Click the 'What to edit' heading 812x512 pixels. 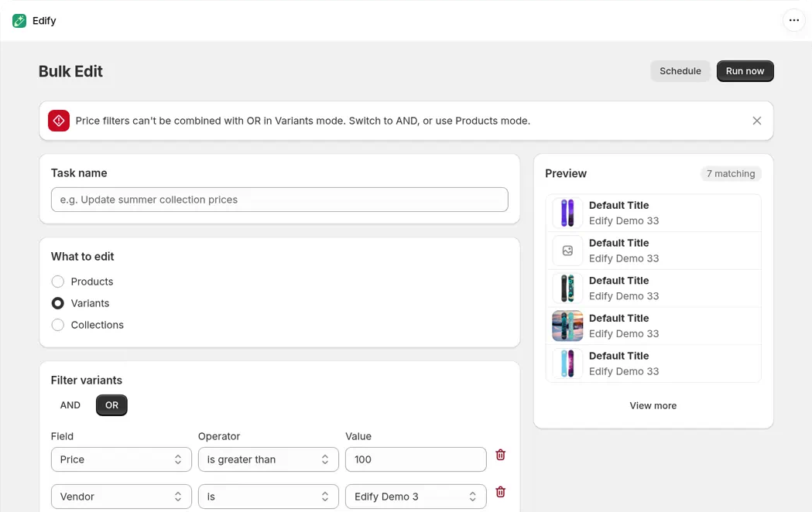(x=82, y=257)
